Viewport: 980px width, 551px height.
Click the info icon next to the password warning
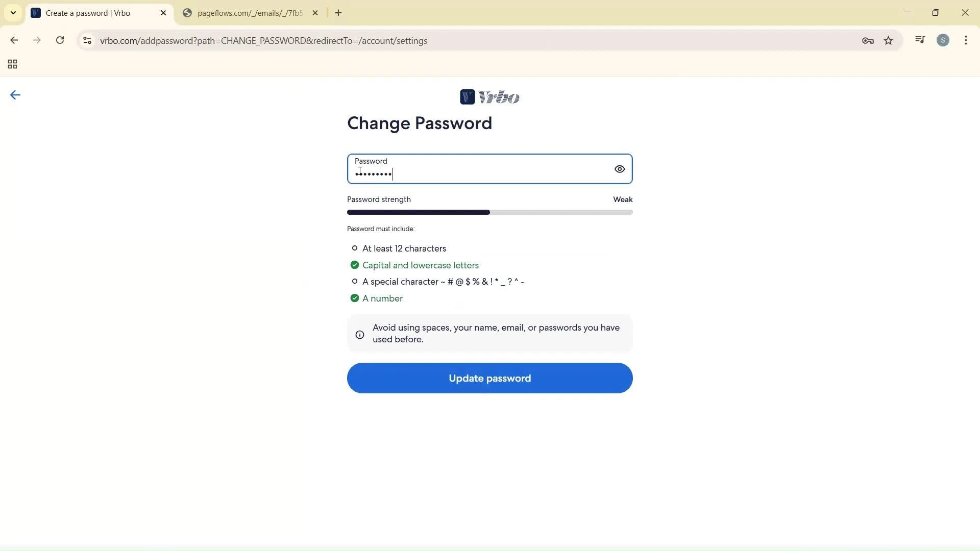click(359, 334)
